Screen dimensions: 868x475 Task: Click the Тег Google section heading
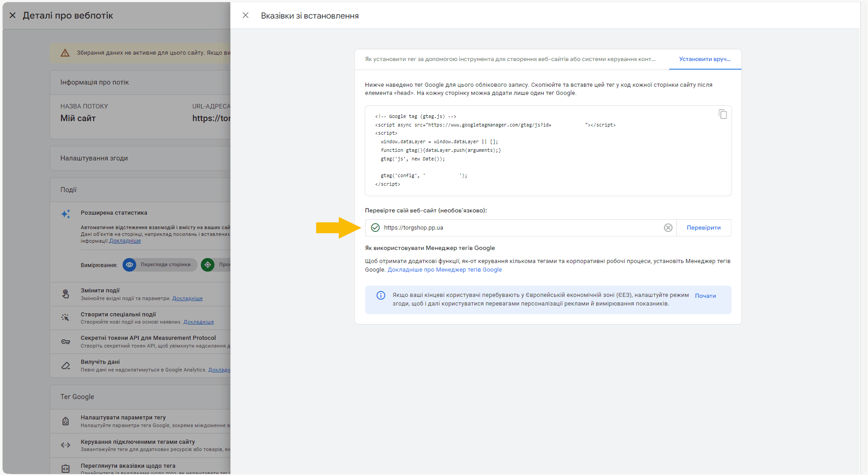[x=77, y=397]
